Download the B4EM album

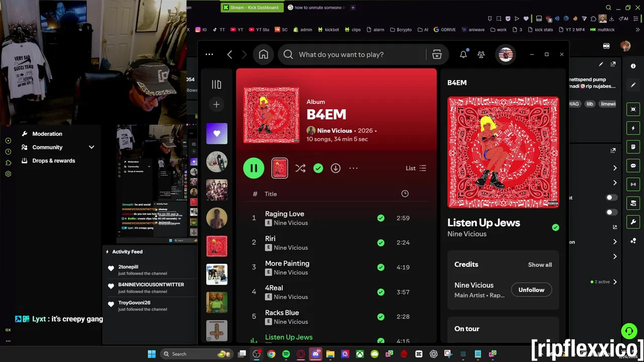pos(336,168)
